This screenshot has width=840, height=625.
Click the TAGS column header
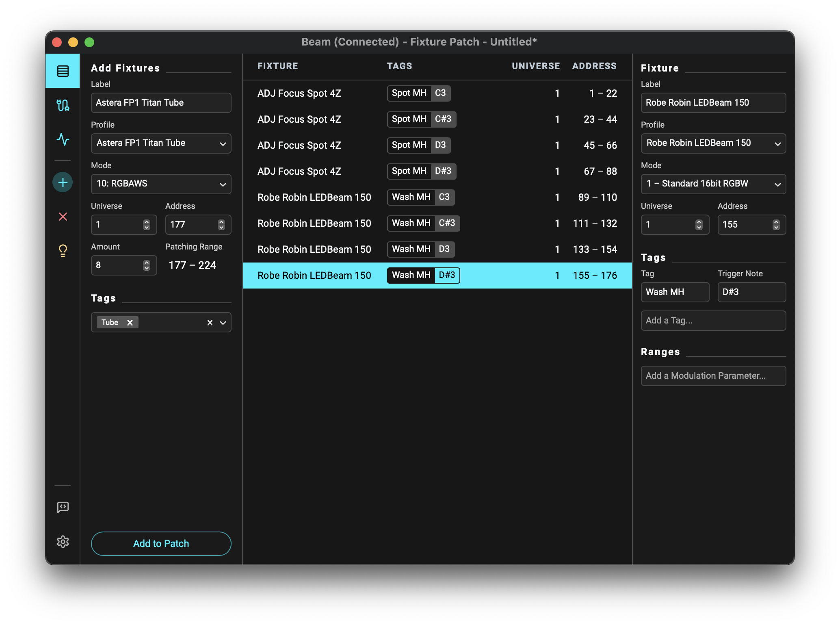tap(400, 66)
